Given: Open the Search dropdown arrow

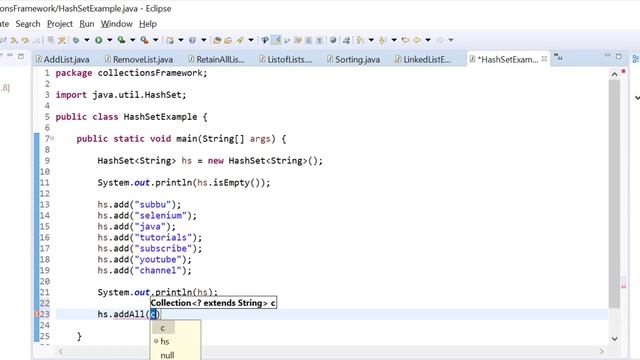Looking at the screenshot, I should coord(251,40).
